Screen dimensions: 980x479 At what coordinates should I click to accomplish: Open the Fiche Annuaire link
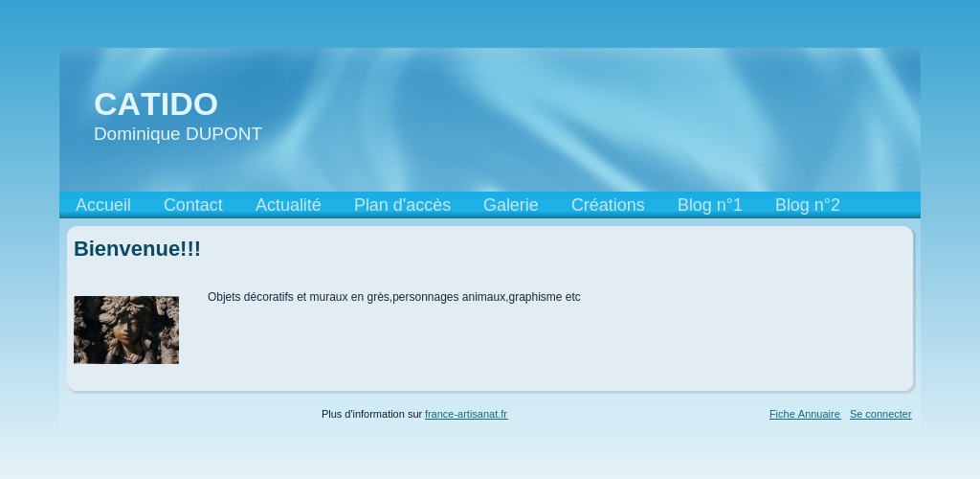(x=805, y=414)
